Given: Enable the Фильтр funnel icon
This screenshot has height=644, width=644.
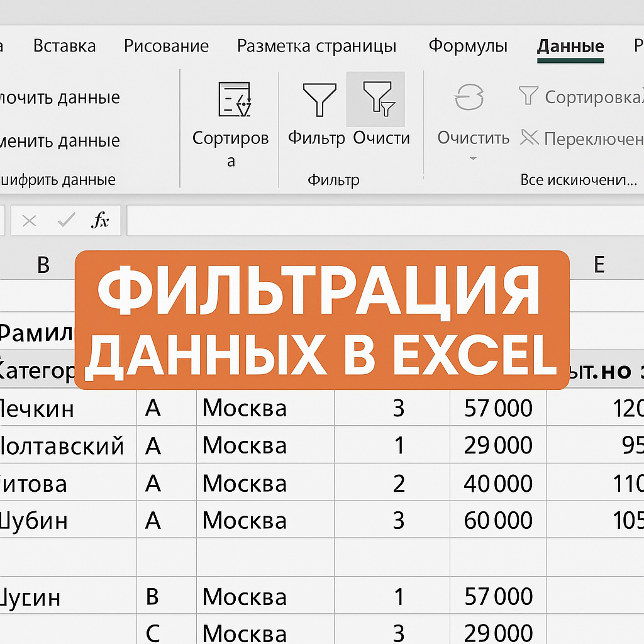Looking at the screenshot, I should click(x=319, y=99).
